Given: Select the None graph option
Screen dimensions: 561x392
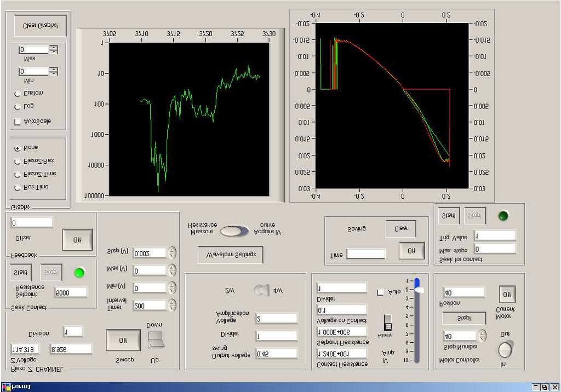Looking at the screenshot, I should click(x=17, y=148).
